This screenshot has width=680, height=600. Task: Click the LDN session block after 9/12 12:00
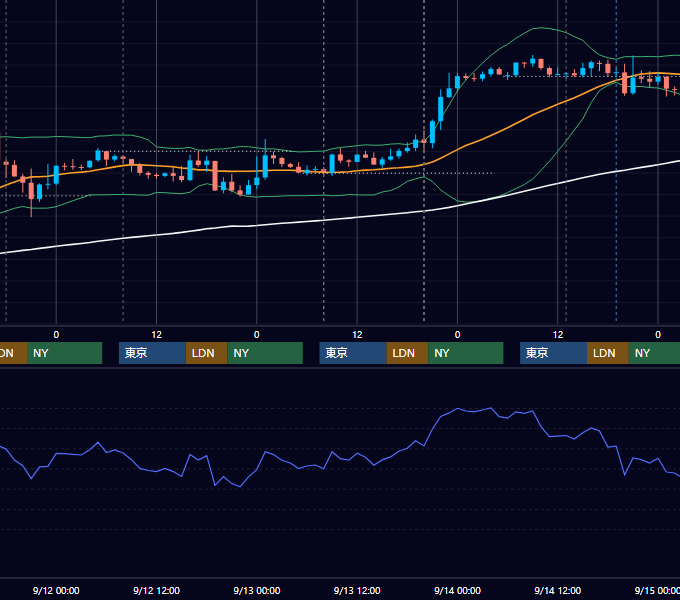pyautogui.click(x=206, y=353)
